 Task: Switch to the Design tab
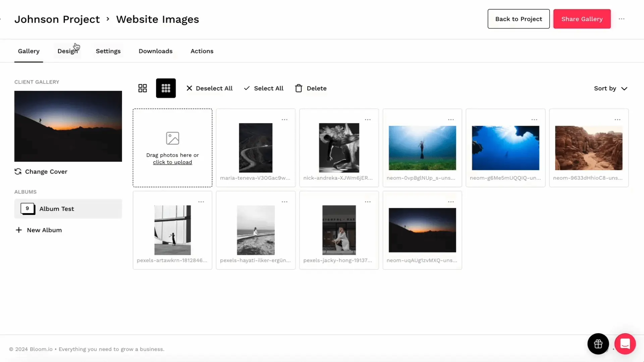68,51
